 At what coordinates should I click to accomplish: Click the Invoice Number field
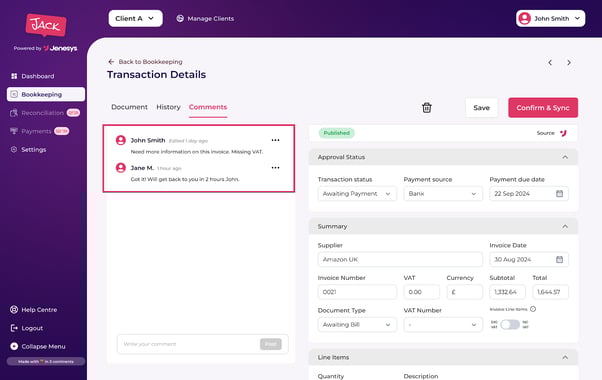coord(357,292)
